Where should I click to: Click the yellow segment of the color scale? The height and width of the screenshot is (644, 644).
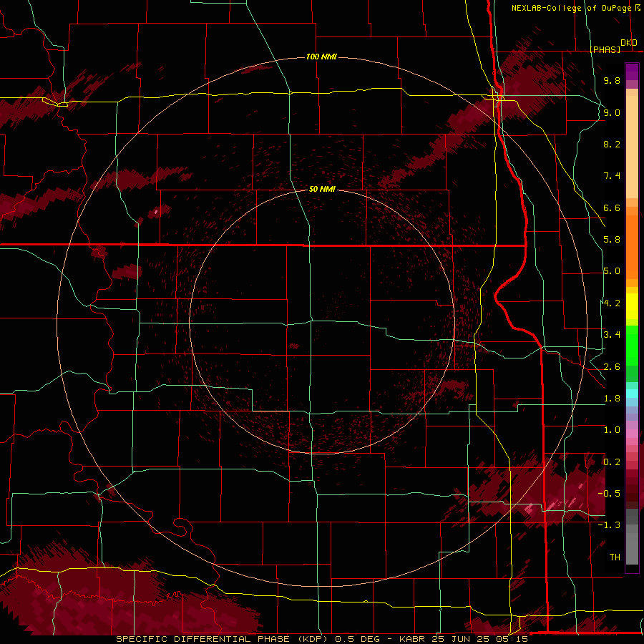tap(632, 306)
